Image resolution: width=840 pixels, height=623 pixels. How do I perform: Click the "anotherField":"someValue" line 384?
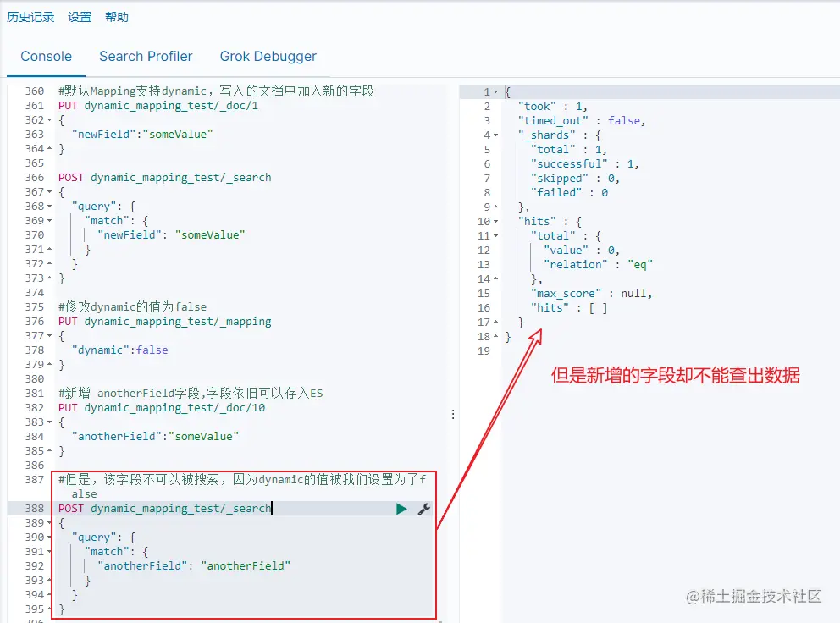(155, 437)
